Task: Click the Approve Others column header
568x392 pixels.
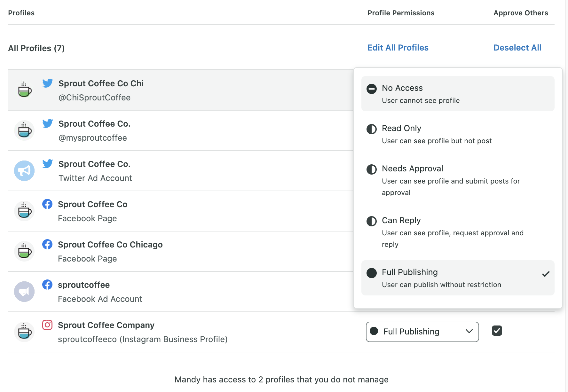Action: click(x=521, y=13)
